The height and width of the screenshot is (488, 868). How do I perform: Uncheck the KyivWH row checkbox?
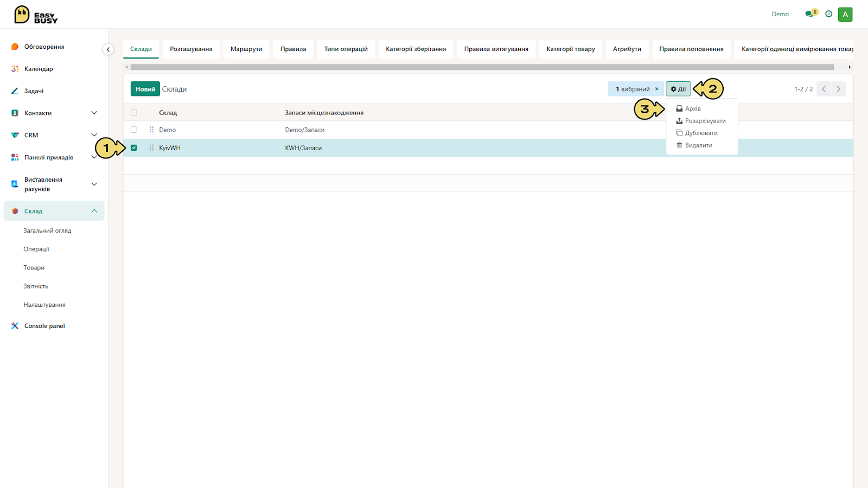click(134, 147)
